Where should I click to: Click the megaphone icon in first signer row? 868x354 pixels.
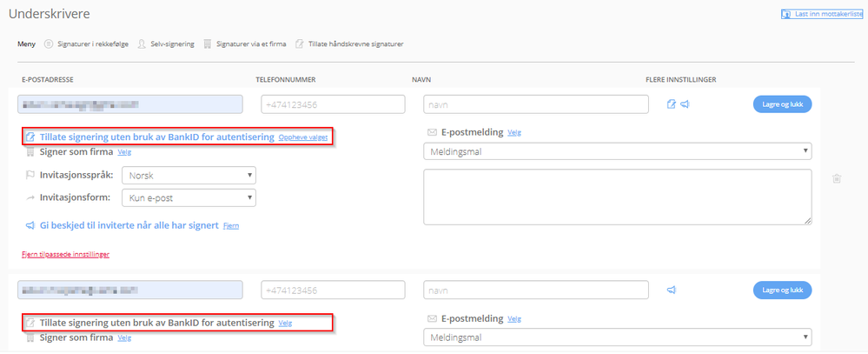pos(685,104)
